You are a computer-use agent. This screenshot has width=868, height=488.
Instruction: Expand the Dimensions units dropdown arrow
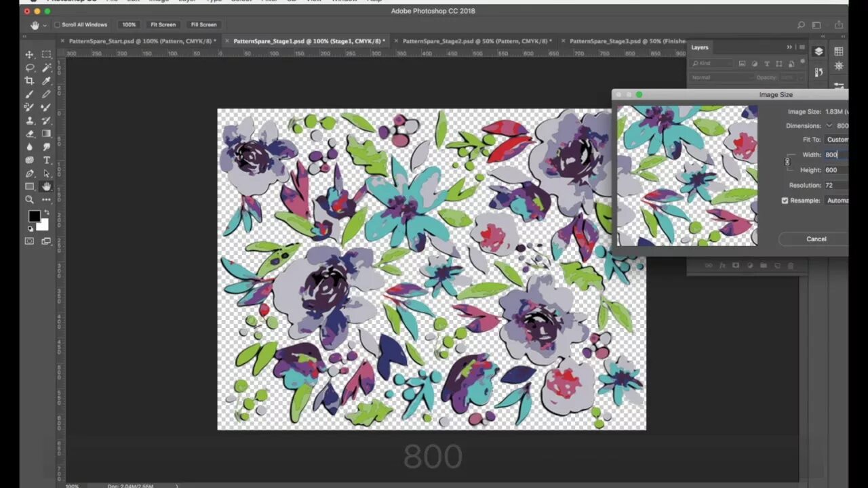[x=829, y=125]
